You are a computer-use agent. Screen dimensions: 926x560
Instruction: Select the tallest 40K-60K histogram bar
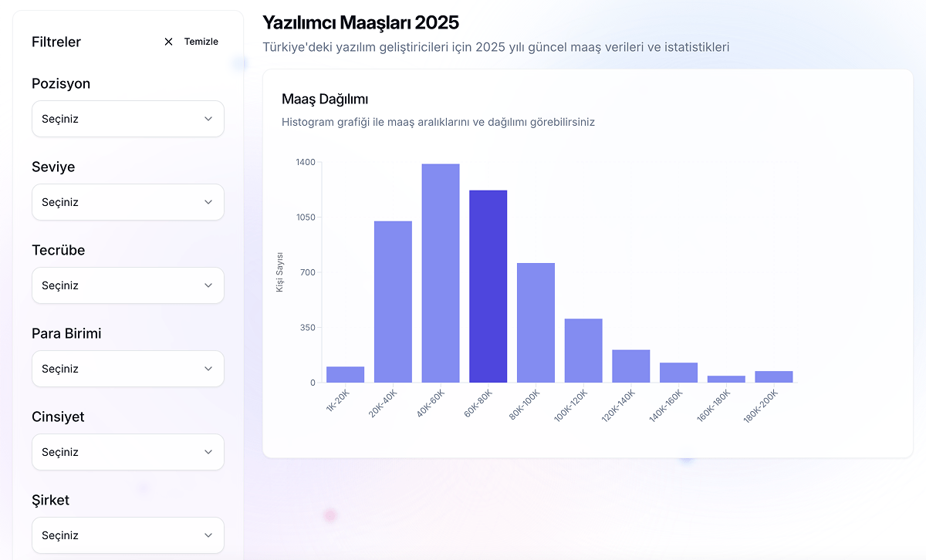(440, 270)
